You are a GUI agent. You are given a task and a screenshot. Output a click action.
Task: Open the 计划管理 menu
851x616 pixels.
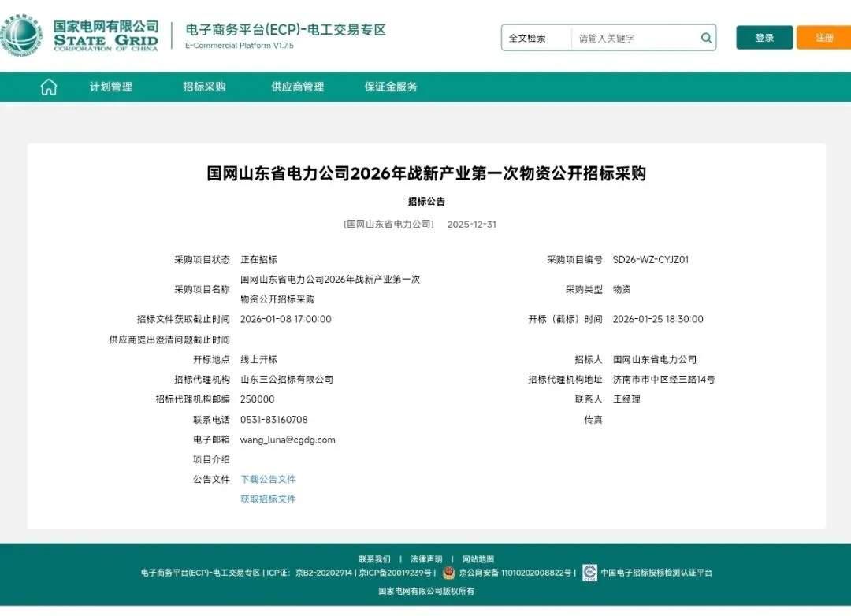[x=111, y=87]
